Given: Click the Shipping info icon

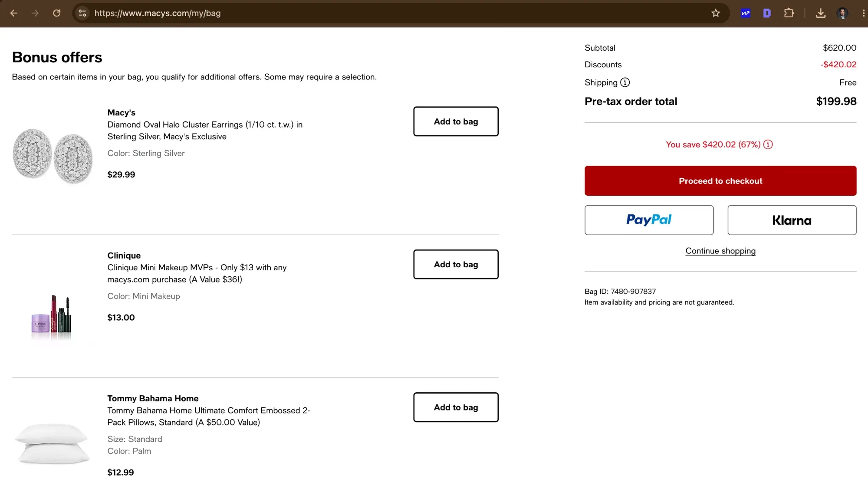Looking at the screenshot, I should tap(625, 82).
